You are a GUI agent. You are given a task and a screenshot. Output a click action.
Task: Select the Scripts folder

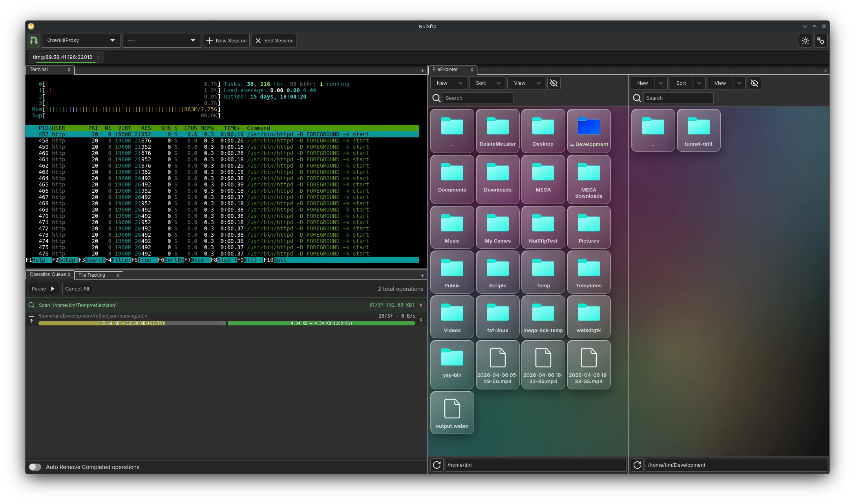[497, 272]
